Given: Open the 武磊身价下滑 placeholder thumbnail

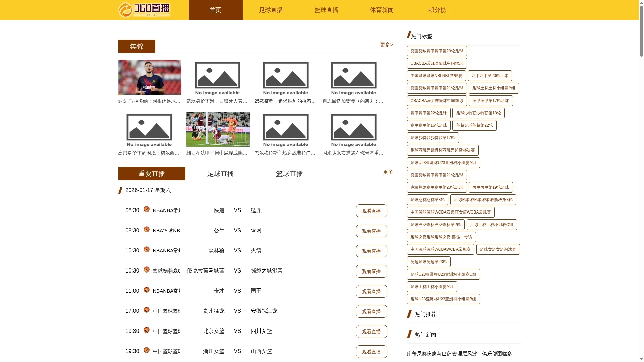Looking at the screenshot, I should [x=218, y=77].
